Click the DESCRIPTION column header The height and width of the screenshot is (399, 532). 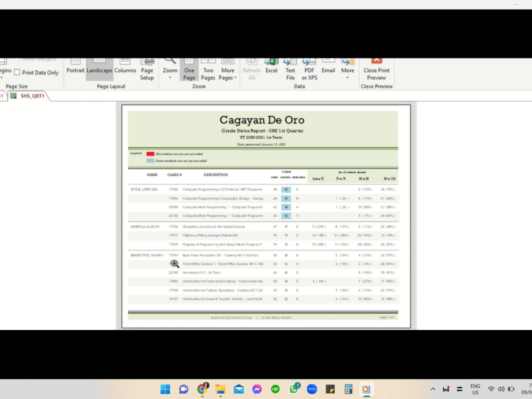[x=216, y=174]
